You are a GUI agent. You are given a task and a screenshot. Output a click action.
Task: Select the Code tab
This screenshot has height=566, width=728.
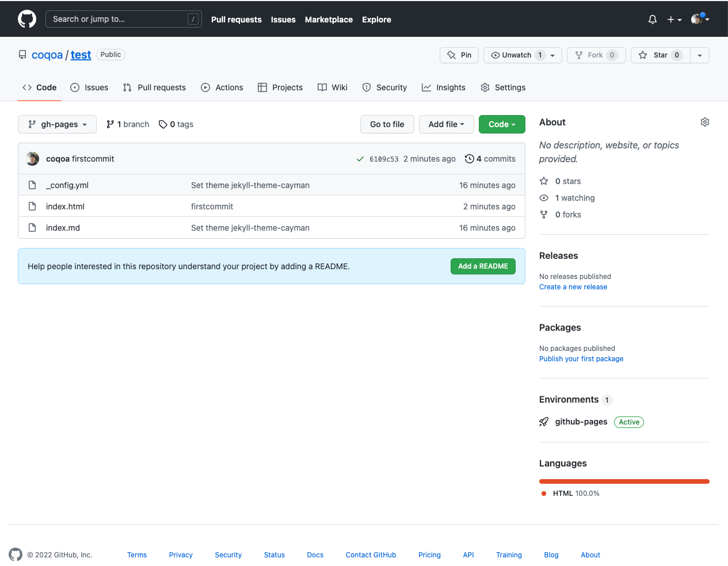[x=40, y=87]
